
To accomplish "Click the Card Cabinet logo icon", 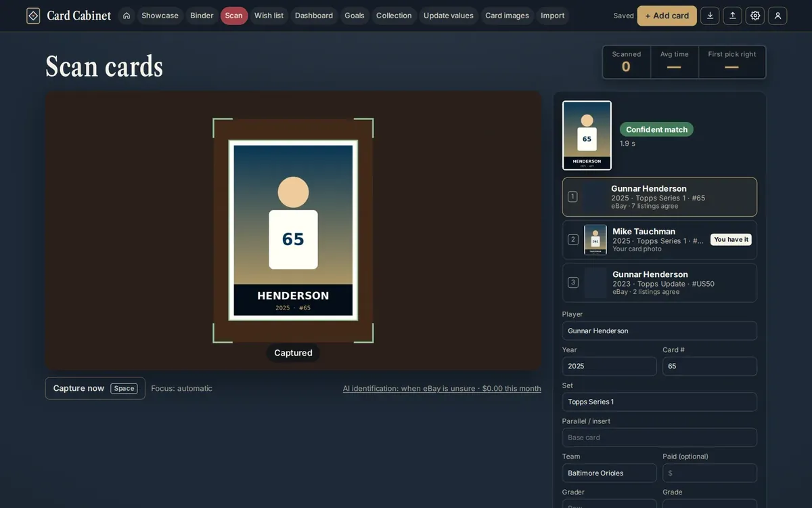I will pyautogui.click(x=33, y=16).
